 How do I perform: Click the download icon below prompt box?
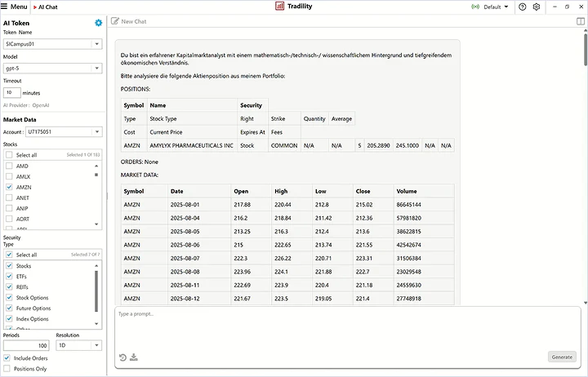coord(133,357)
